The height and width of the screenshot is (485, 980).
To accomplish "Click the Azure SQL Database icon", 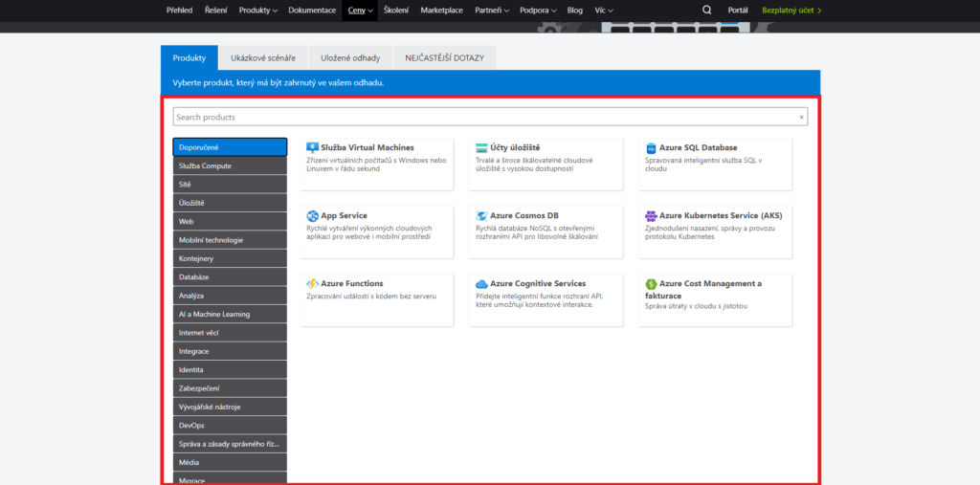I will pyautogui.click(x=651, y=148).
